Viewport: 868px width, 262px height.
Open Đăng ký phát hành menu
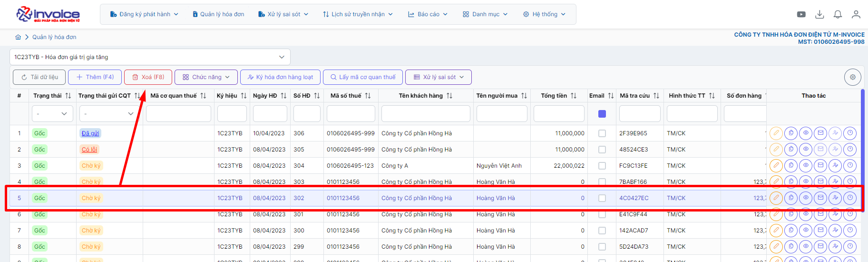point(144,14)
